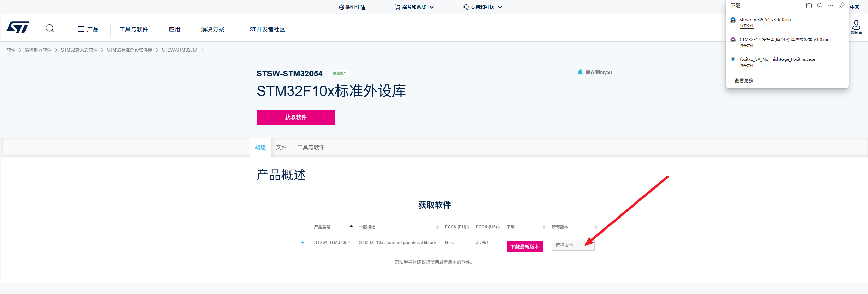The image size is (868, 294).
Task: Click 打开文件 under STM32F1开发指南 rar
Action: pyautogui.click(x=747, y=46)
